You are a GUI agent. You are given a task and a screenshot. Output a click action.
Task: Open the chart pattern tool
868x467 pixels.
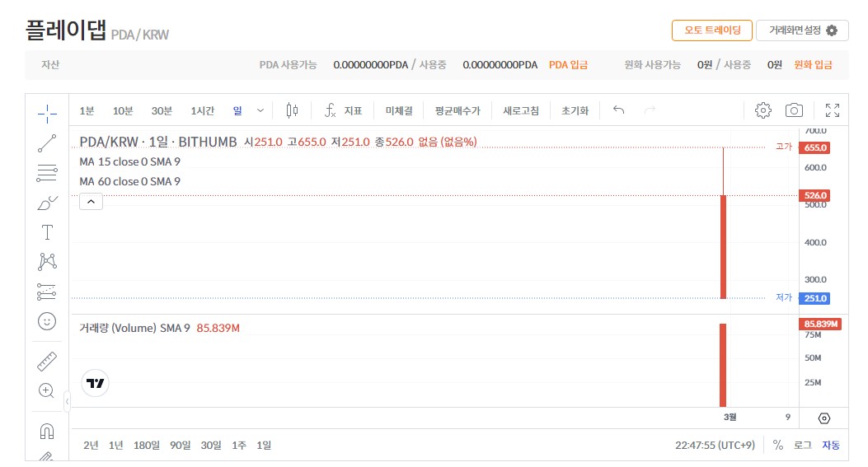47,262
